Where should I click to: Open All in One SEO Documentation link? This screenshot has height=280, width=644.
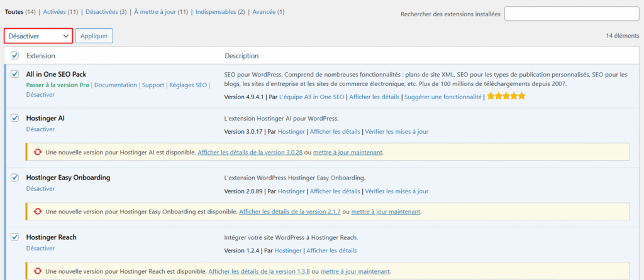[x=116, y=85]
